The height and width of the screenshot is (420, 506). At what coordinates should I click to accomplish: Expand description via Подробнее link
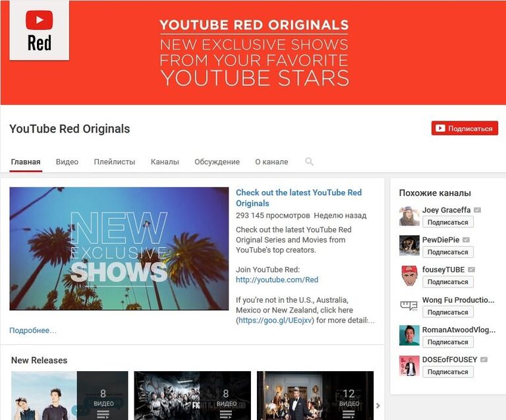[33, 330]
